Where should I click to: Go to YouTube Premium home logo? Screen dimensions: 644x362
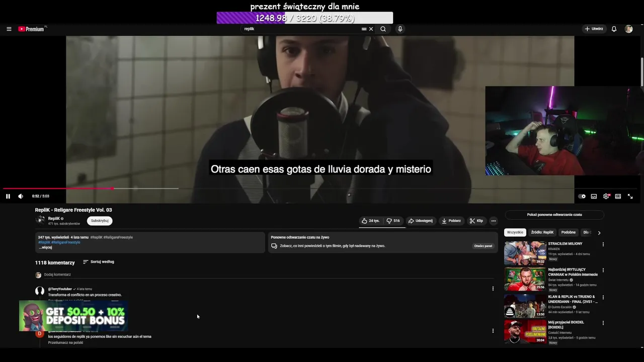32,29
